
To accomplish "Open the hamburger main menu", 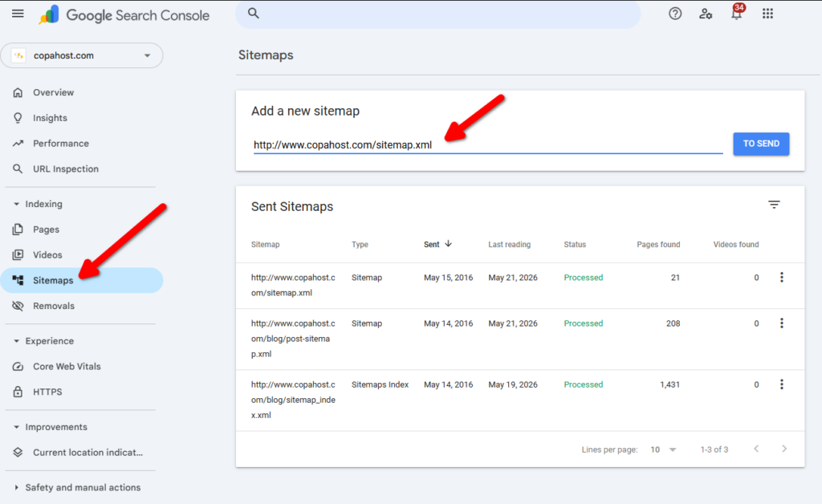I will click(x=18, y=14).
